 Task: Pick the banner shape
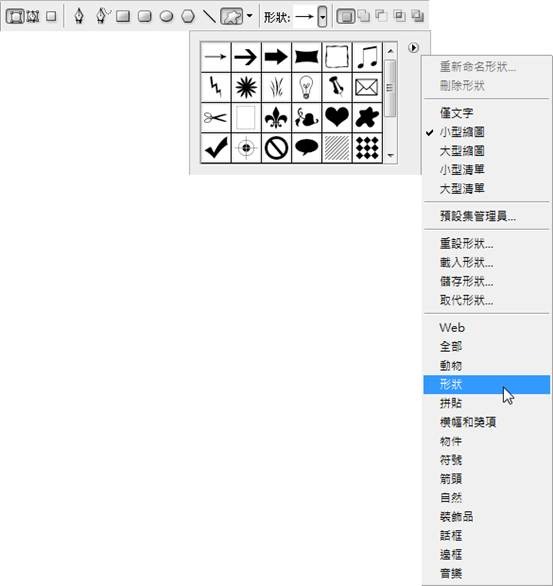pos(306,57)
